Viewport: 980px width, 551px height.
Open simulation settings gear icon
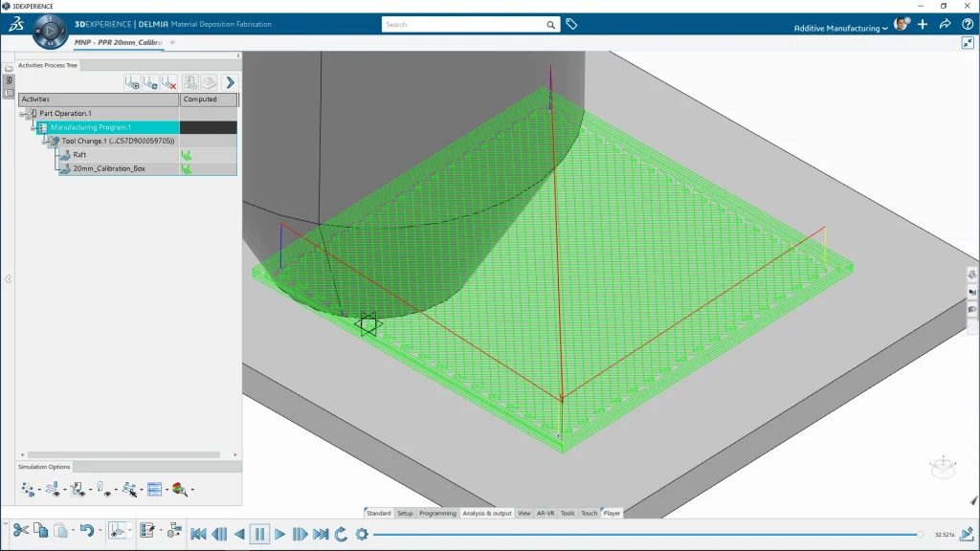click(362, 534)
